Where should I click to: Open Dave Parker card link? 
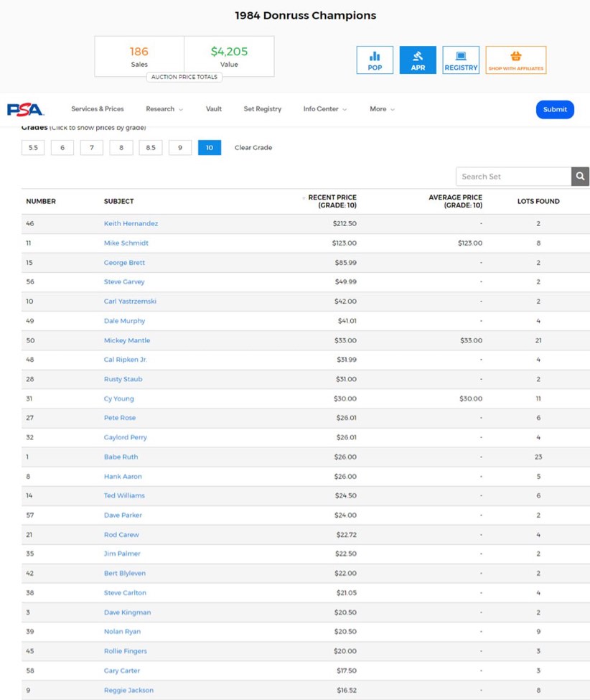coord(123,515)
